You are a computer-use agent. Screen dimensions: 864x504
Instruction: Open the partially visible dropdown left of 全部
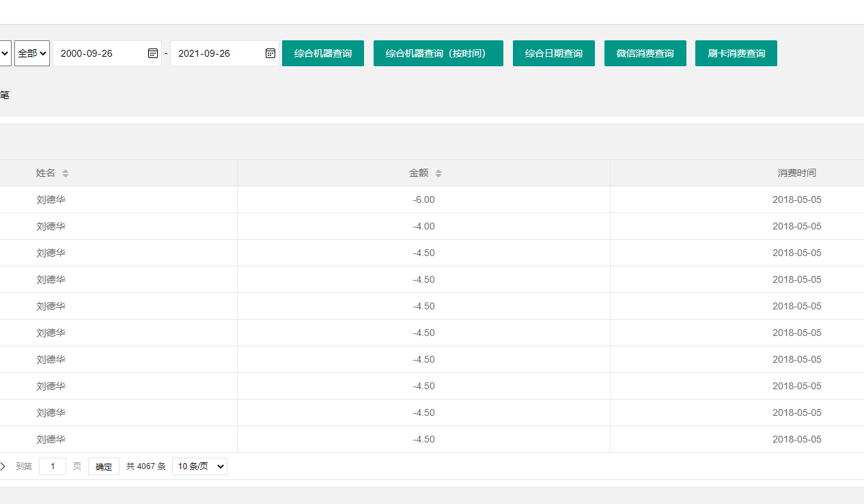coord(5,53)
